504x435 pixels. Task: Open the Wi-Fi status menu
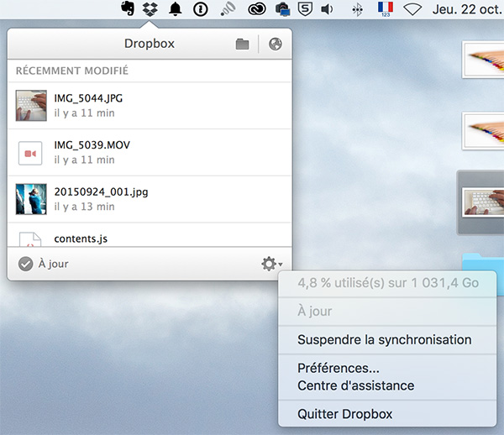[412, 9]
